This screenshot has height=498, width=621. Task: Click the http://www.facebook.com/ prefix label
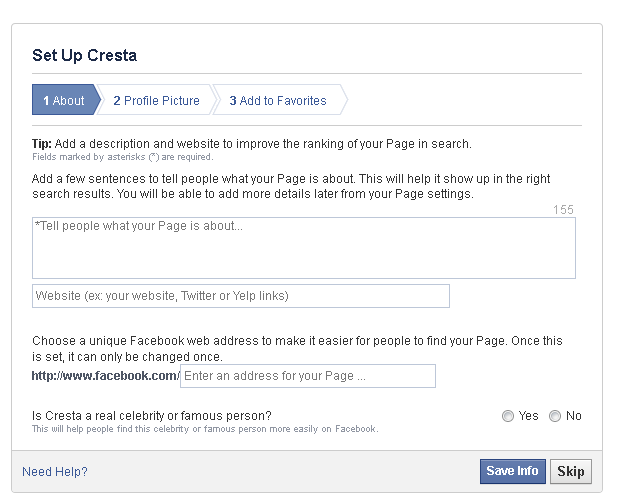click(106, 376)
